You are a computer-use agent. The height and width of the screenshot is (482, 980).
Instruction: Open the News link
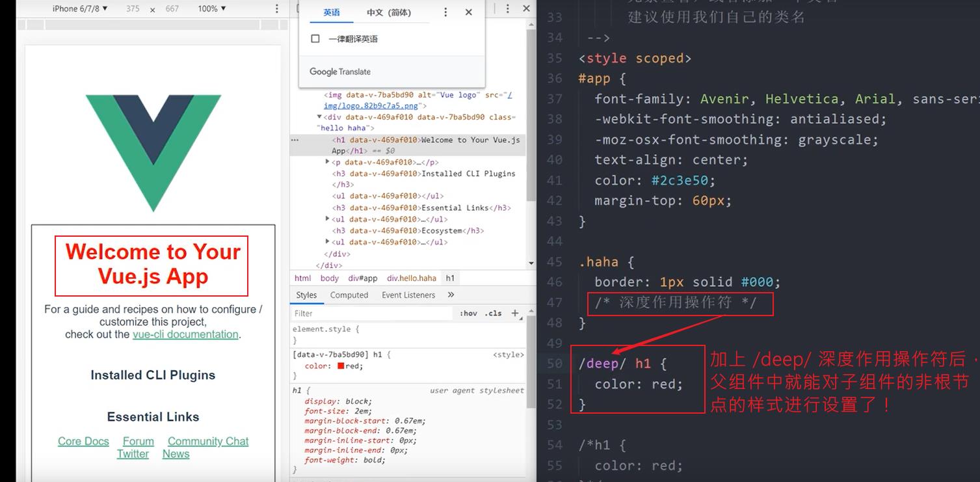(x=176, y=454)
